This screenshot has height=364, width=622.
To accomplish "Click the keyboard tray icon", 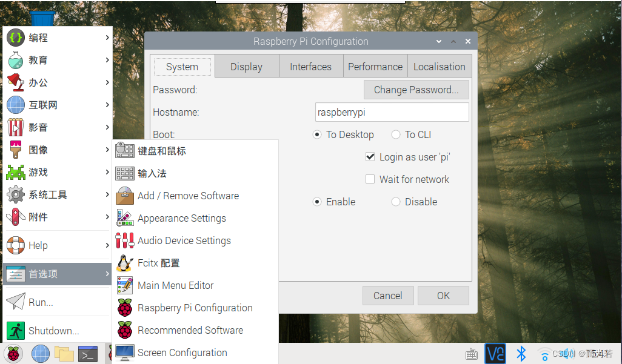I will [x=471, y=354].
